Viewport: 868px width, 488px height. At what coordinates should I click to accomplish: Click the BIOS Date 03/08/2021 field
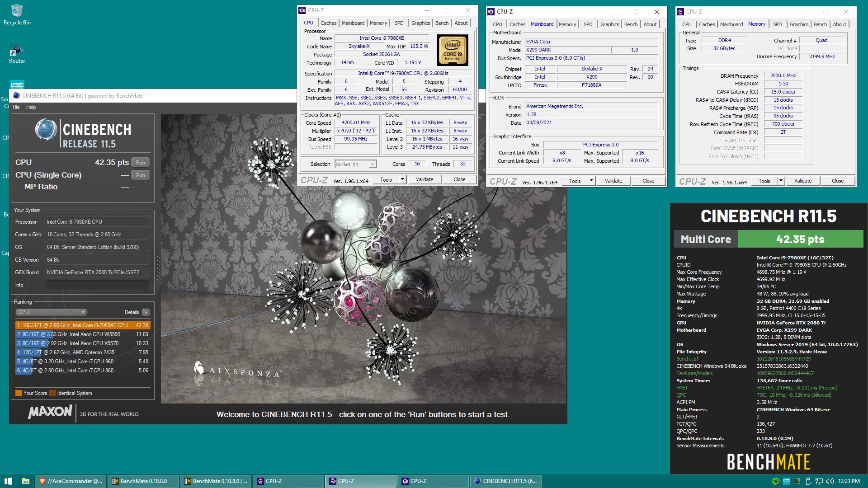(592, 123)
